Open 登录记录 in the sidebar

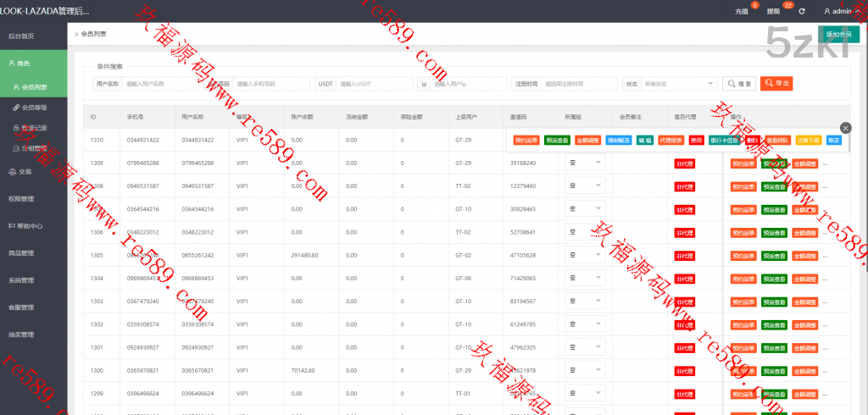click(34, 128)
